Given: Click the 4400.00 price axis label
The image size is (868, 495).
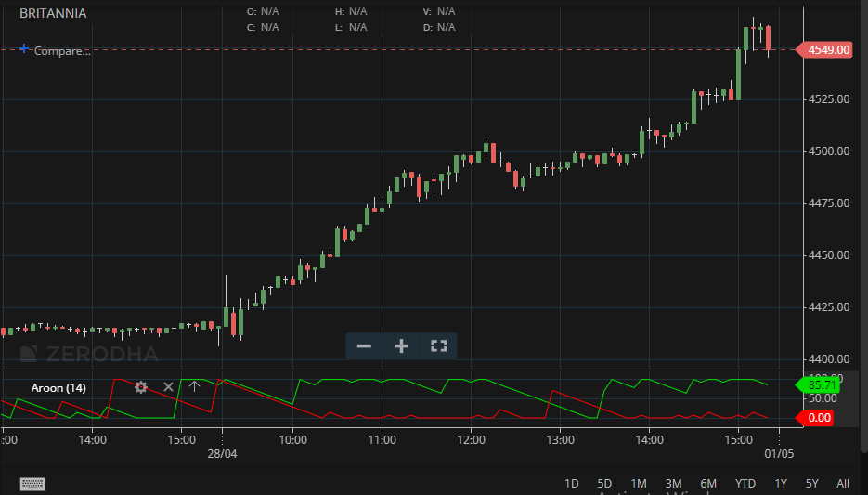Looking at the screenshot, I should click(829, 359).
